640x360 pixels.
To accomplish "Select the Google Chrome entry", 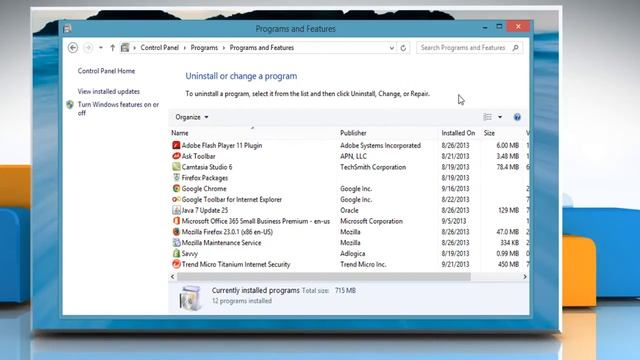I will tap(204, 189).
